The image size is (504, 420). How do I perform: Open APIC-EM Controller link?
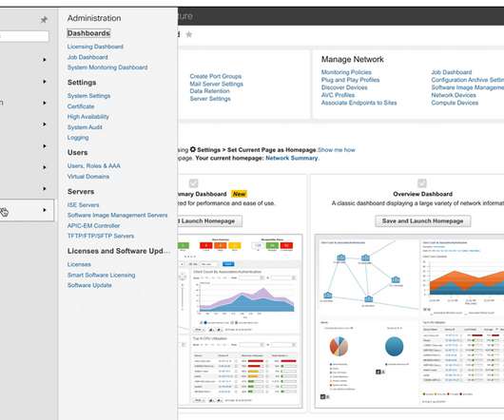tap(93, 226)
